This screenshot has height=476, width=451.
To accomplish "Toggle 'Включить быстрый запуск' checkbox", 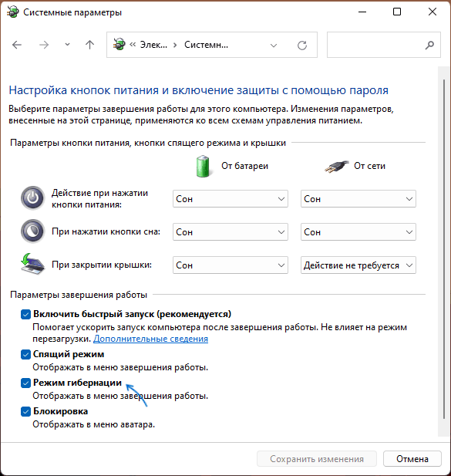I will click(25, 314).
